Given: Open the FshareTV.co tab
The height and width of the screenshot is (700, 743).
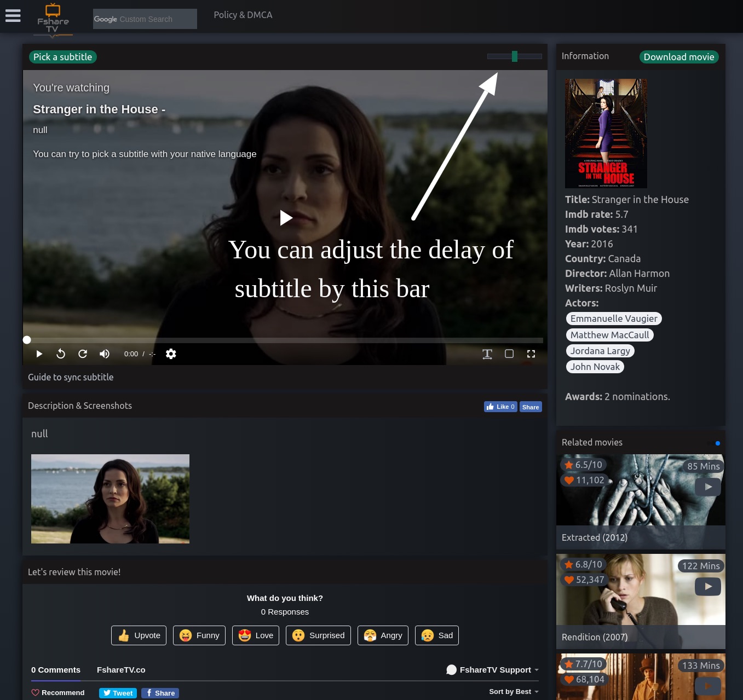Looking at the screenshot, I should tap(121, 670).
